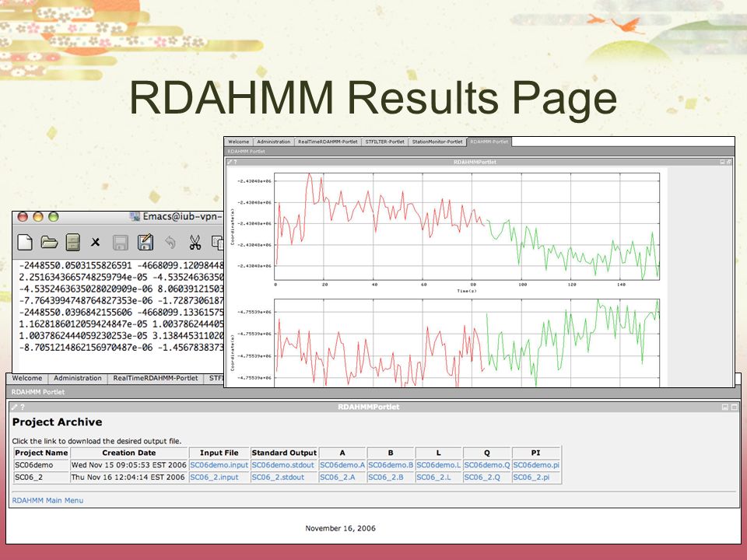Click the Emacs line starting with -7.7643994748764827353e-06
The width and height of the screenshot is (747, 560).
click(x=121, y=300)
